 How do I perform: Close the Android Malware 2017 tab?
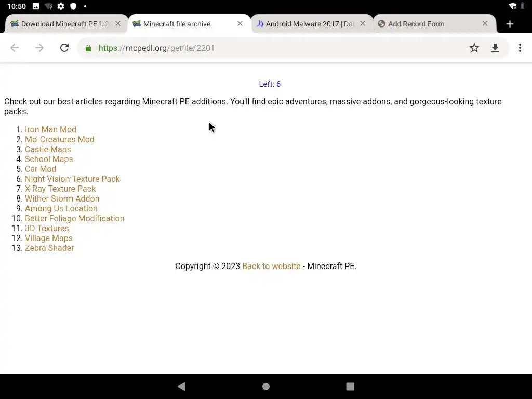click(363, 24)
